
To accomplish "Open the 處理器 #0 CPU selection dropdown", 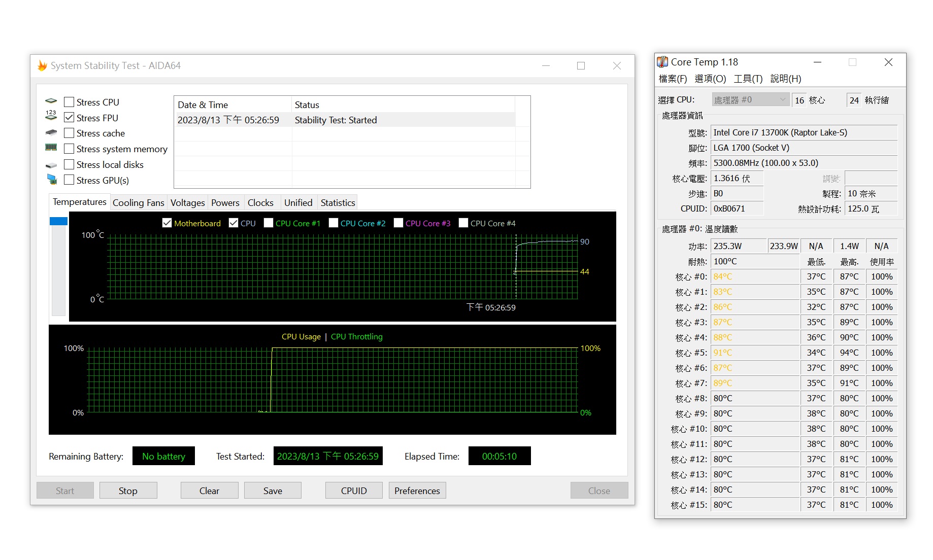I will click(x=750, y=100).
